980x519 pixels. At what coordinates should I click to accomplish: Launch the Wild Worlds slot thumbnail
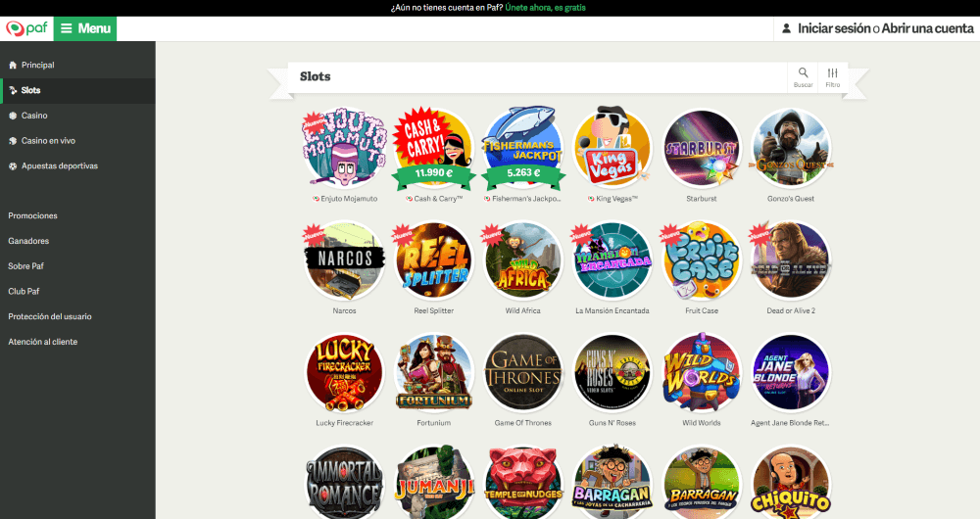[702, 373]
